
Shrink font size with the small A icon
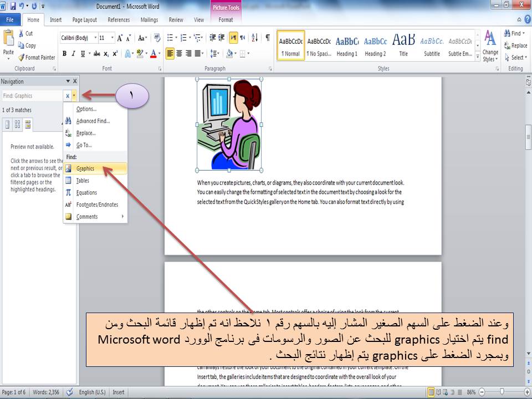(x=129, y=38)
